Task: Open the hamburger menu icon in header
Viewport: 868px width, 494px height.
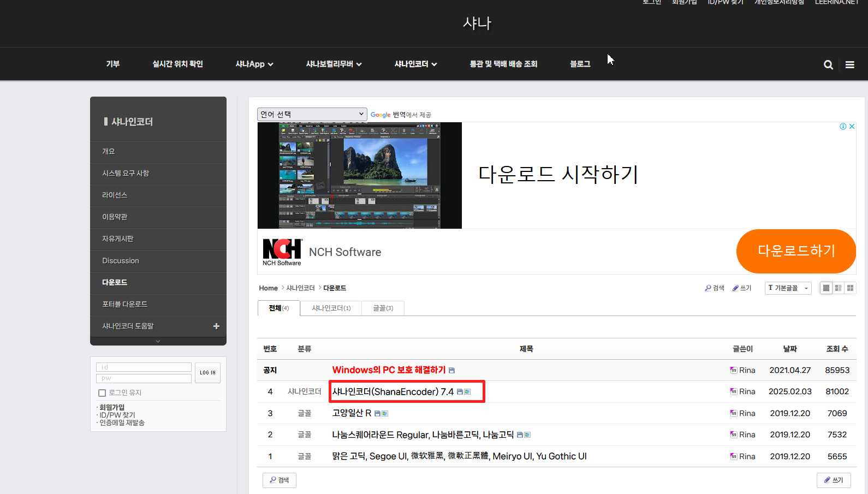Action: (850, 64)
